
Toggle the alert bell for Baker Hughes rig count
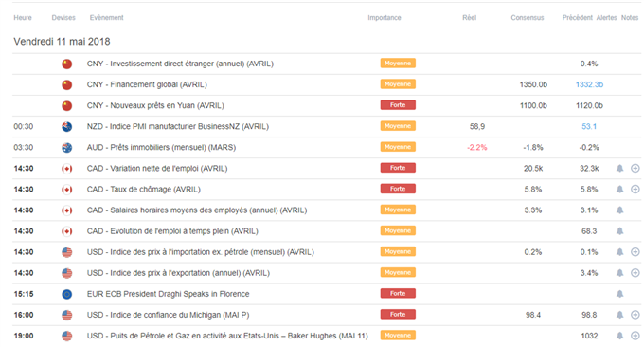click(619, 336)
